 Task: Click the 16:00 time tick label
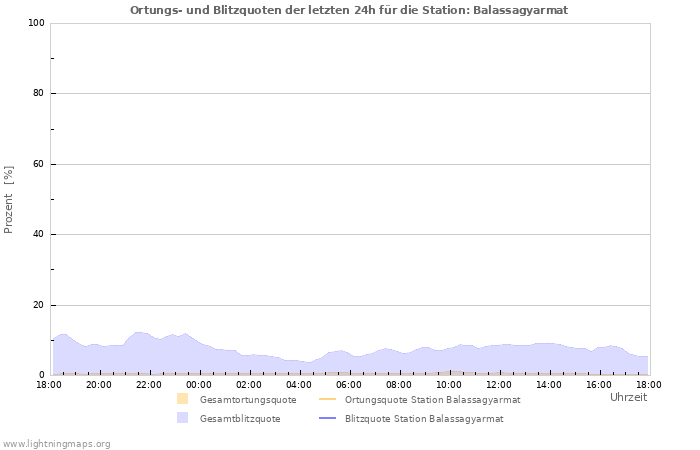click(599, 384)
